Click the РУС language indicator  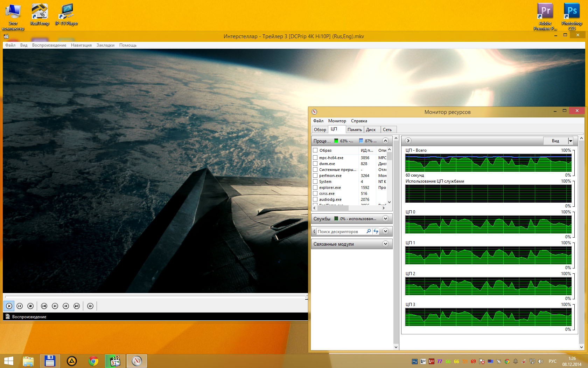pos(553,361)
